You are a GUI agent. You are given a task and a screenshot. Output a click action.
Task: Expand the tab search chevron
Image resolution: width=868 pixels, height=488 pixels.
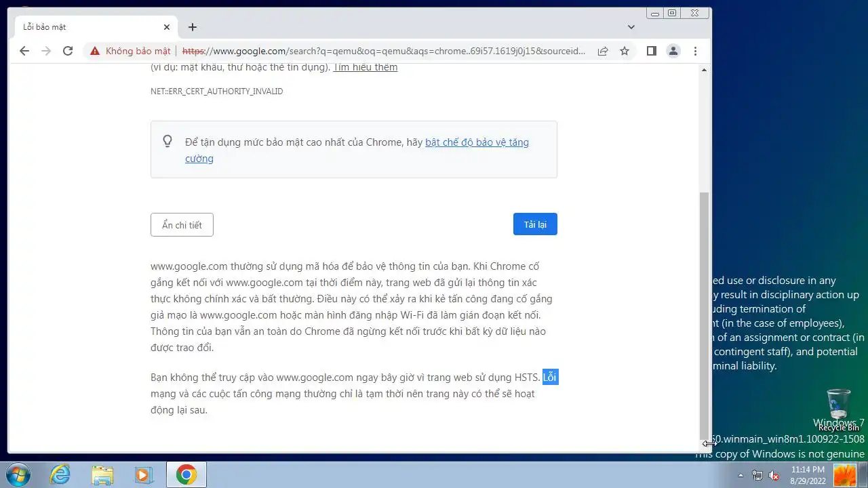coord(631,27)
